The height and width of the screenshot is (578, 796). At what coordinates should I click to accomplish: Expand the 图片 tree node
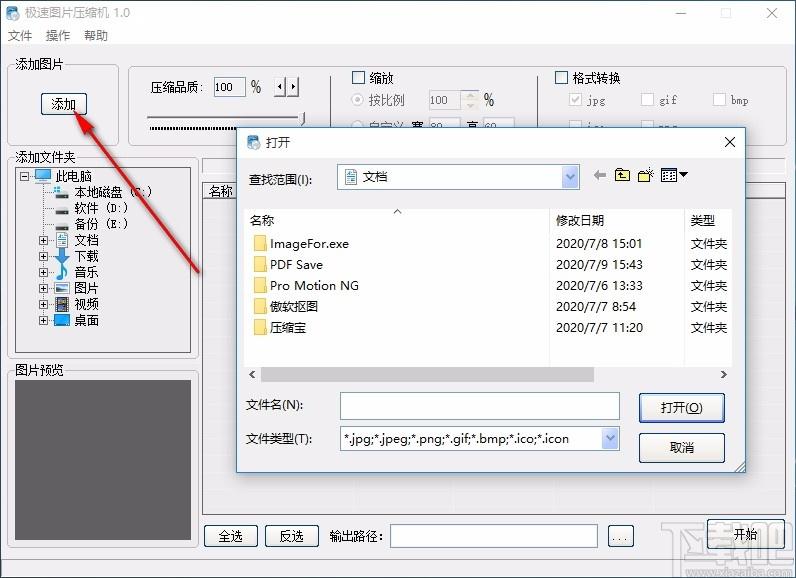[44, 289]
